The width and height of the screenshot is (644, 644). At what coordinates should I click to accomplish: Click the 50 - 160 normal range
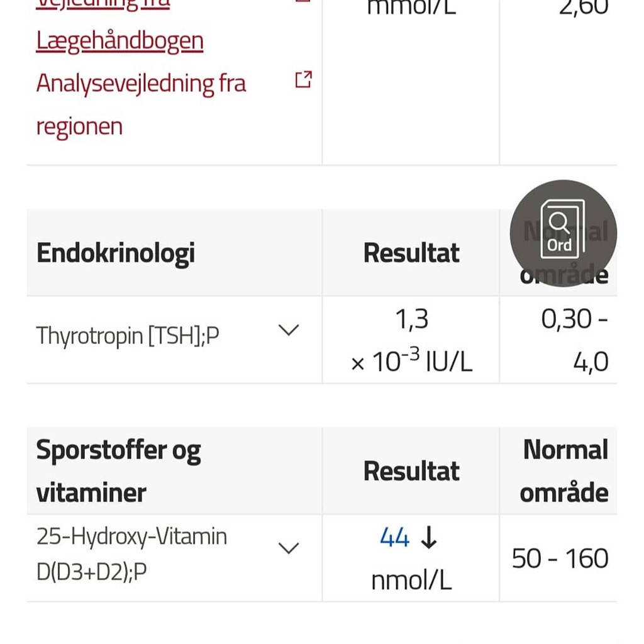pyautogui.click(x=560, y=558)
